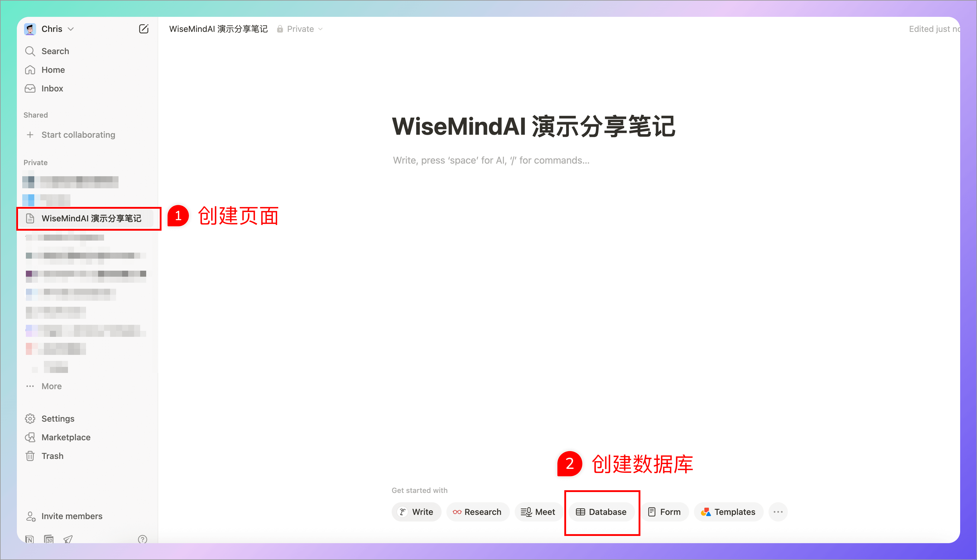Screen dimensions: 977x560
Task: Open Invite members at sidebar bottom
Action: pyautogui.click(x=72, y=516)
